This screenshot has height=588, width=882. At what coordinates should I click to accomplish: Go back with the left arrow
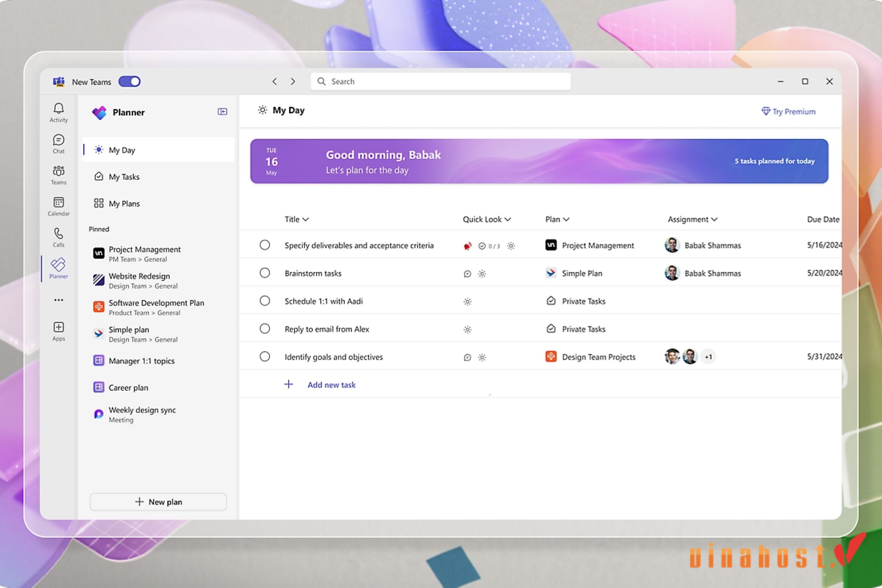(274, 82)
